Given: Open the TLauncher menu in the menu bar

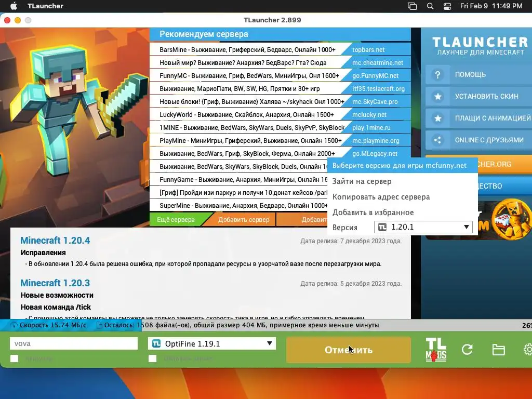Looking at the screenshot, I should pos(46,6).
